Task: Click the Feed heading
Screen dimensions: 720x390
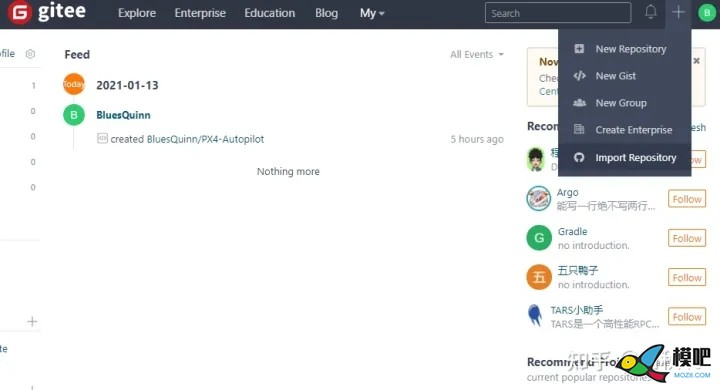Action: pyautogui.click(x=77, y=54)
